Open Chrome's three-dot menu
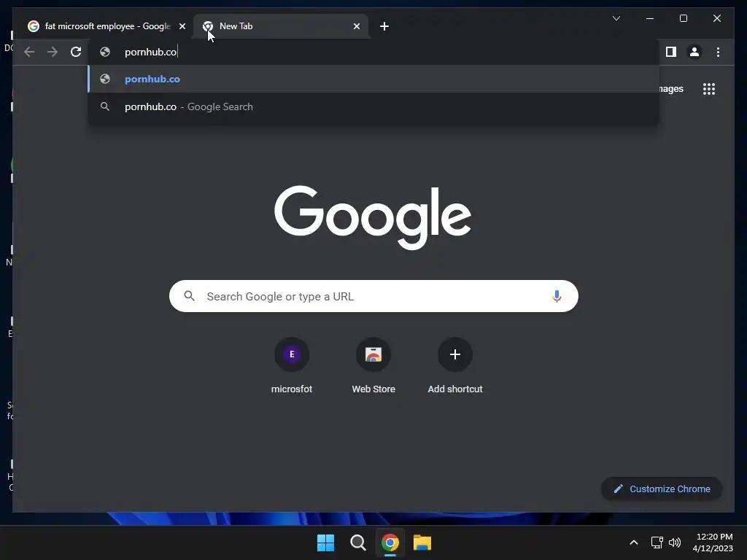 (718, 52)
